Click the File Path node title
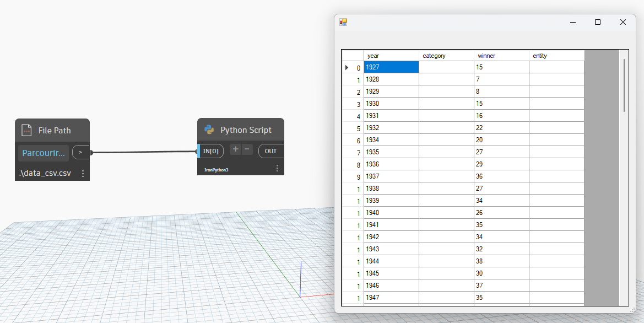Image resolution: width=644 pixels, height=323 pixels. click(x=55, y=130)
